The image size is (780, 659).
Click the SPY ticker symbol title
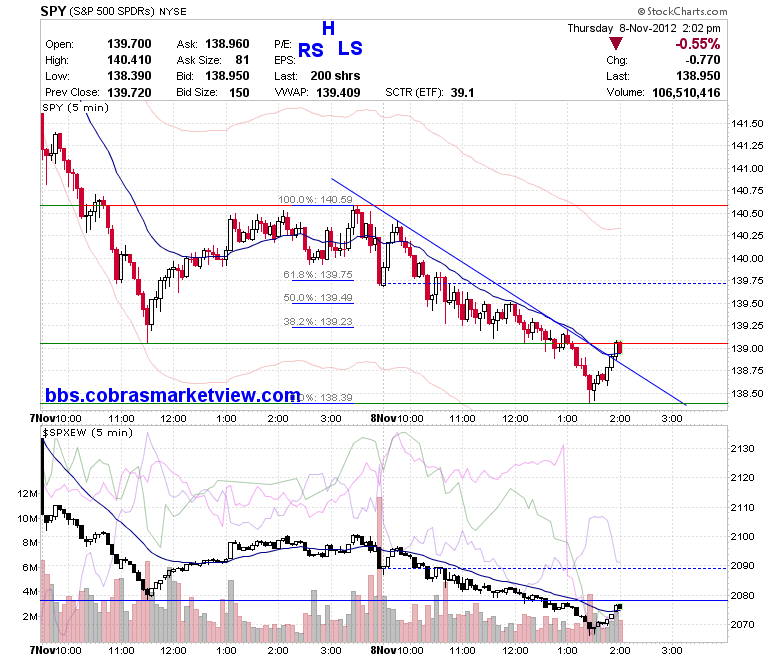pos(53,11)
